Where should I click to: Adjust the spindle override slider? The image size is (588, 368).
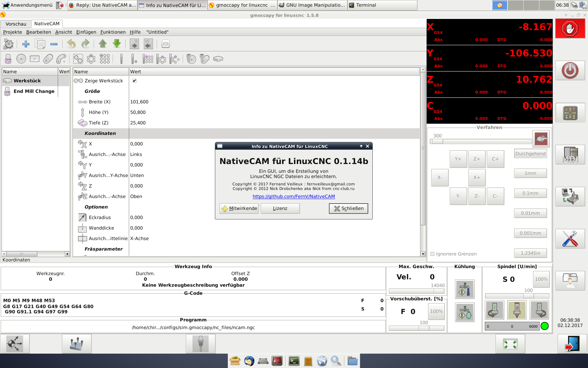tap(517, 296)
